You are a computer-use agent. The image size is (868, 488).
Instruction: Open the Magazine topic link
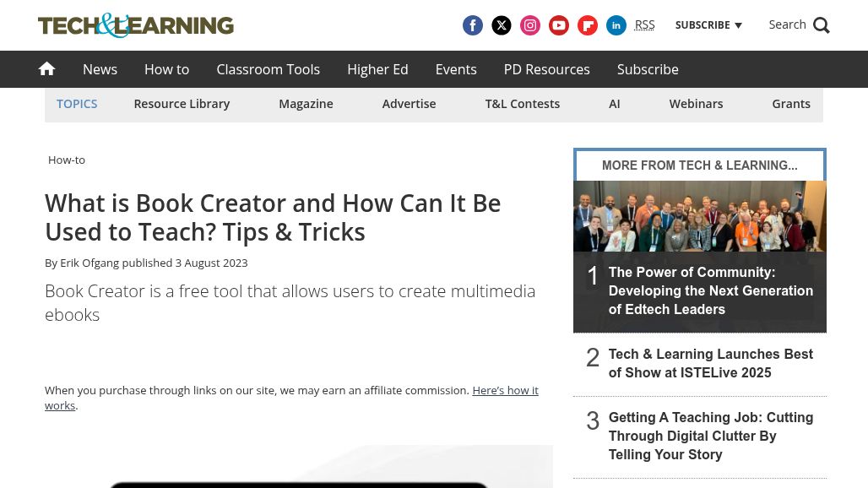pos(307,104)
